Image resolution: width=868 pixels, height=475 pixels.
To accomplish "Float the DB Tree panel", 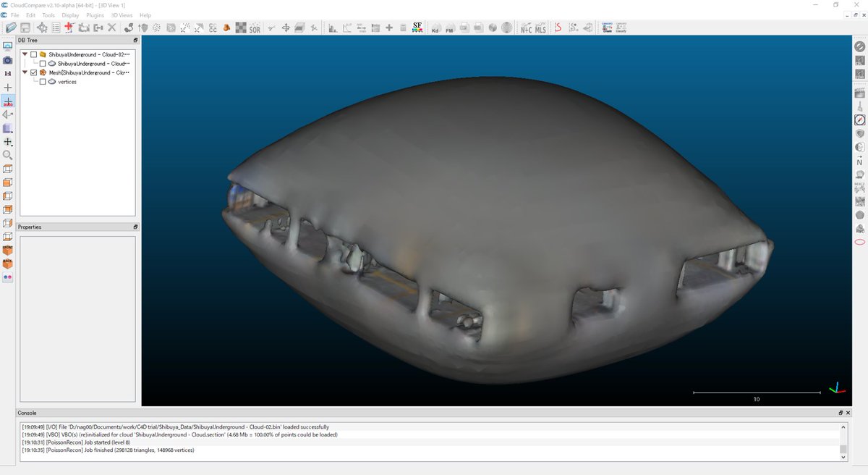I will (135, 41).
